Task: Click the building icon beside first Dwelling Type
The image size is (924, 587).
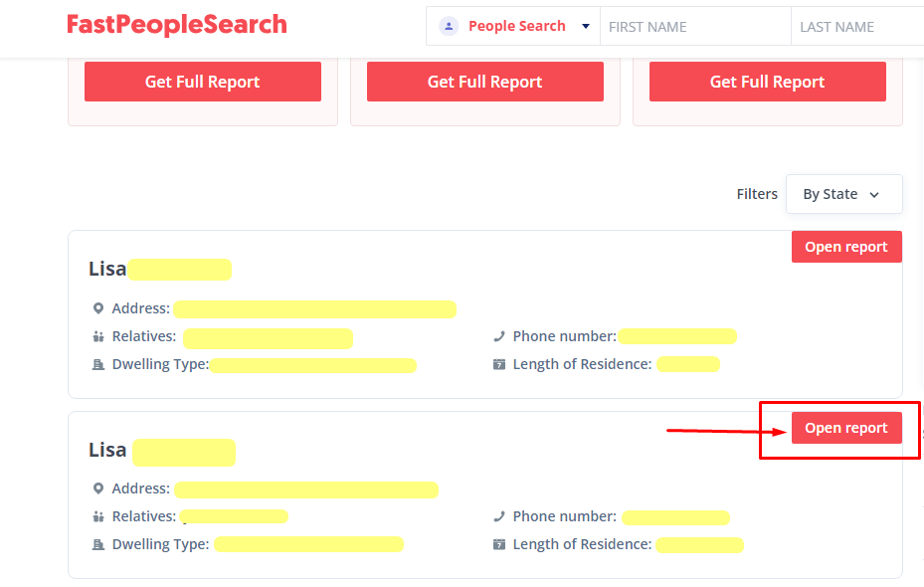Action: pos(98,365)
